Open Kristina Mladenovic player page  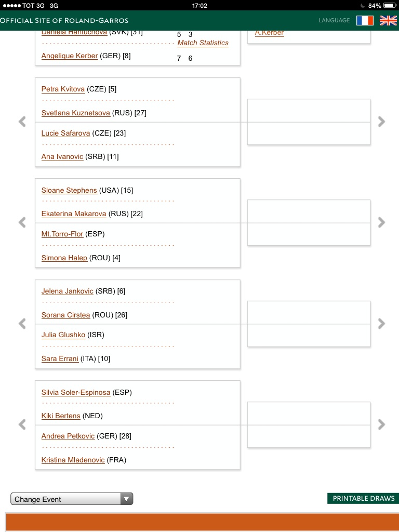[x=73, y=460]
